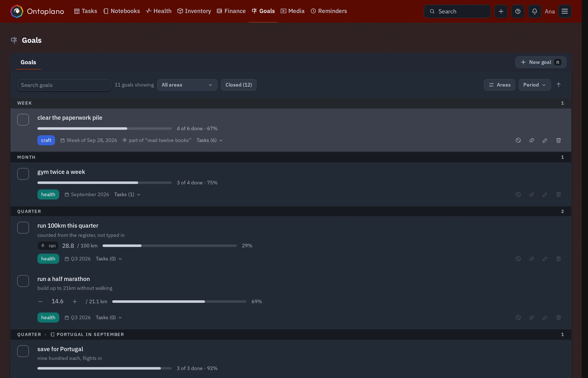Screen dimensions: 588x378
Task: Focus the global Search box in header
Action: pyautogui.click(x=457, y=11)
